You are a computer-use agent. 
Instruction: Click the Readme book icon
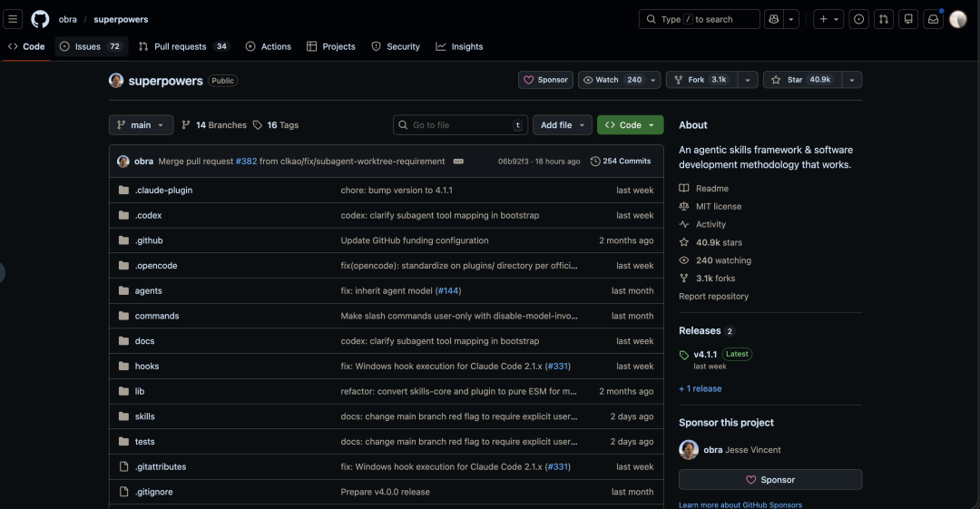click(684, 188)
